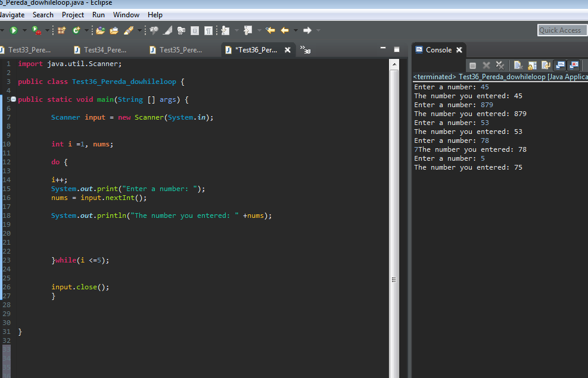The image size is (588, 378).
Task: Click the Clear Console icon
Action: point(517,65)
